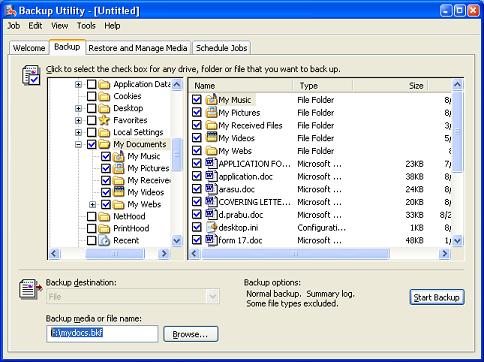
Task: Switch to the Schedule Jobs tab
Action: [221, 48]
